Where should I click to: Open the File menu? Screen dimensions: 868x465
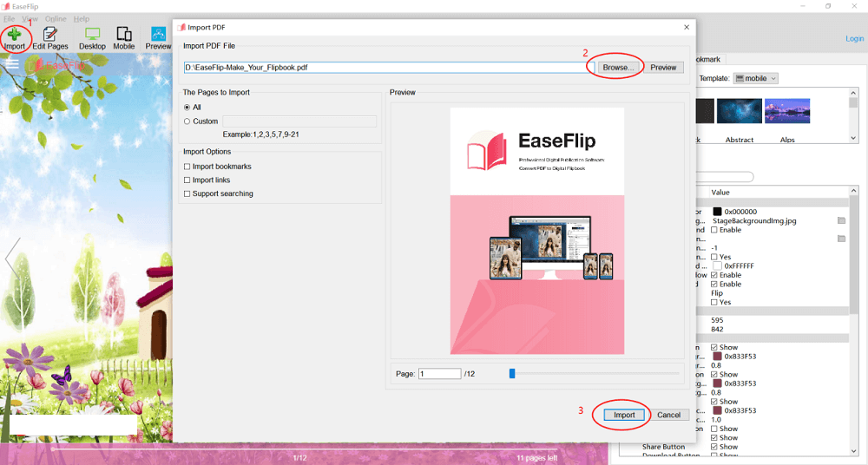(x=9, y=18)
